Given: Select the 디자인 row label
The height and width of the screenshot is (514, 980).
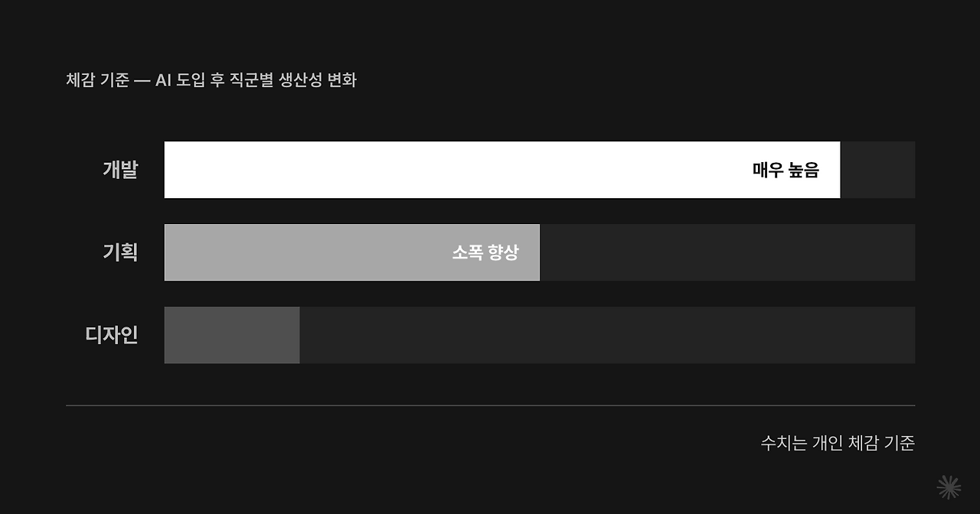Looking at the screenshot, I should coord(112,335).
